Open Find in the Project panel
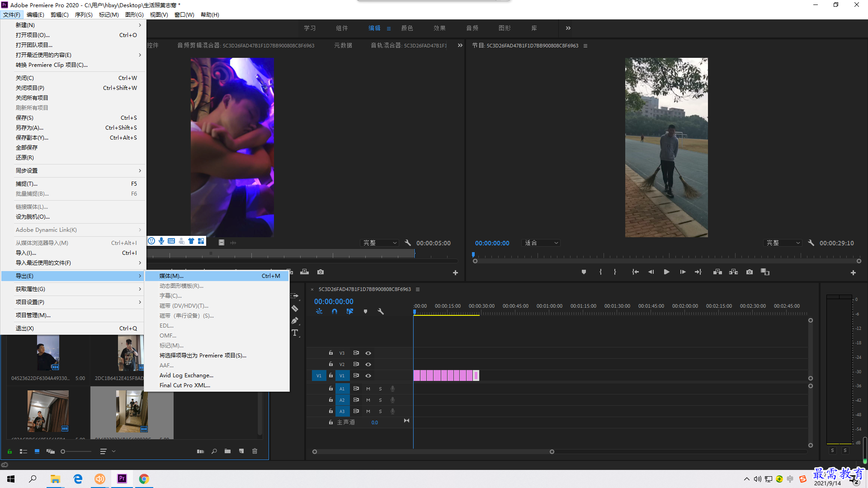868x488 pixels. [214, 451]
